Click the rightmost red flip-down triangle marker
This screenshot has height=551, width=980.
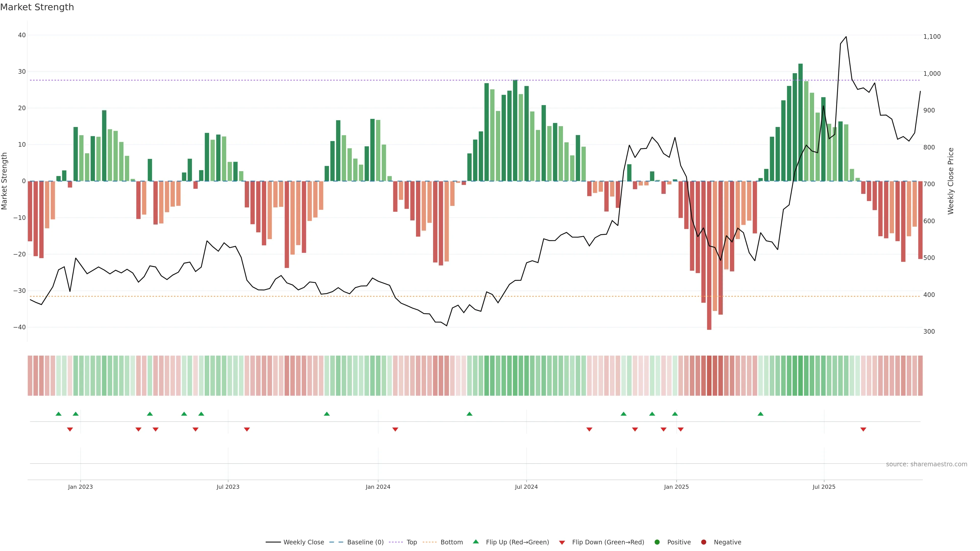tap(863, 429)
